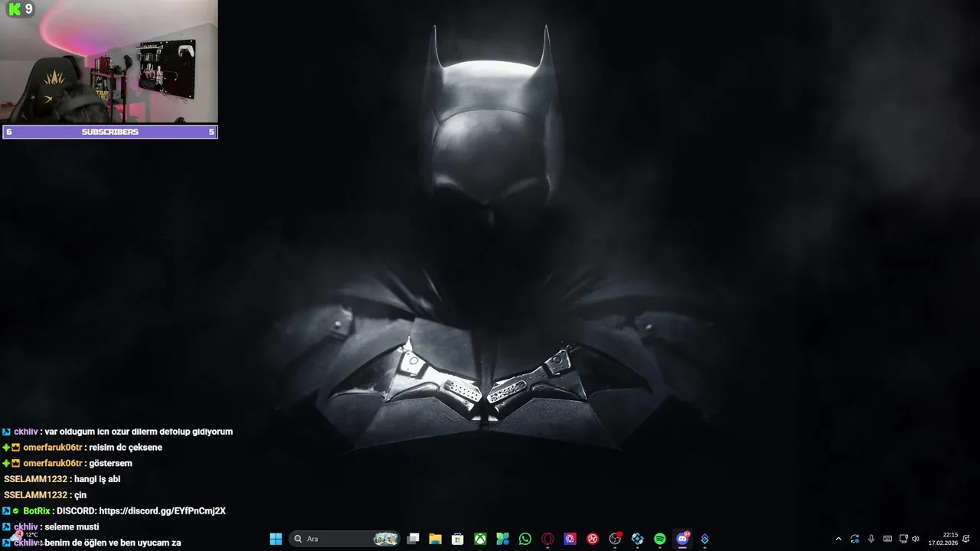Screen dimensions: 980x551
Task: Click ckhliv's message 'benim de öğlen ve ben uyucam za'
Action: [x=113, y=543]
